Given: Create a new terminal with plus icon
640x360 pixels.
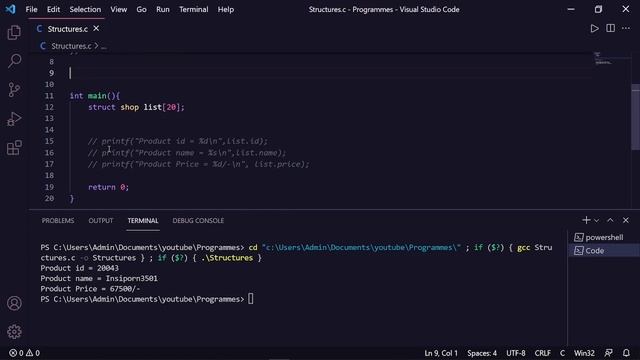Looking at the screenshot, I should 586,220.
